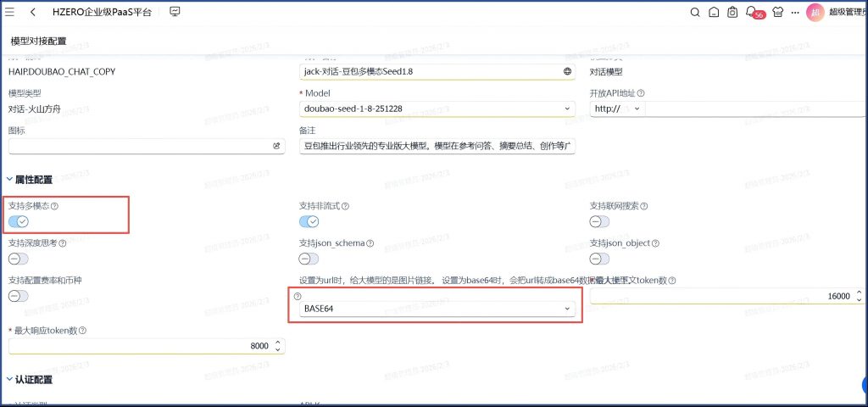Screen dimensions: 868x407
Task: Click the search magnifier icon
Action: coord(695,12)
